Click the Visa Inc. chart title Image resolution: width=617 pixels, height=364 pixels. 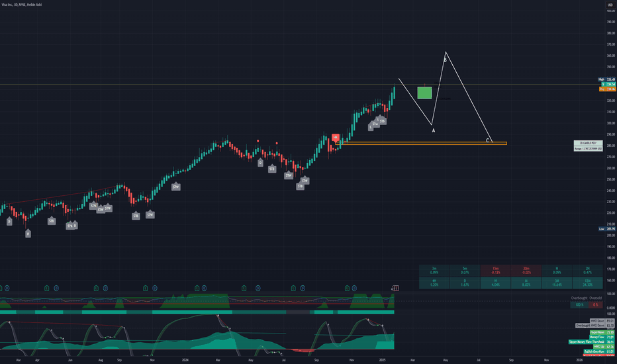click(x=22, y=5)
